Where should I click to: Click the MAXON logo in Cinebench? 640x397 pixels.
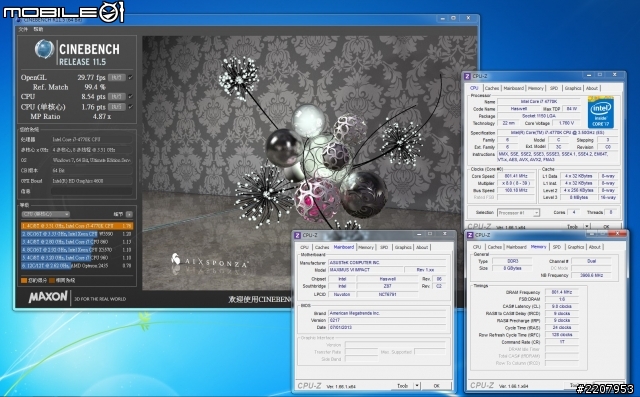48,297
